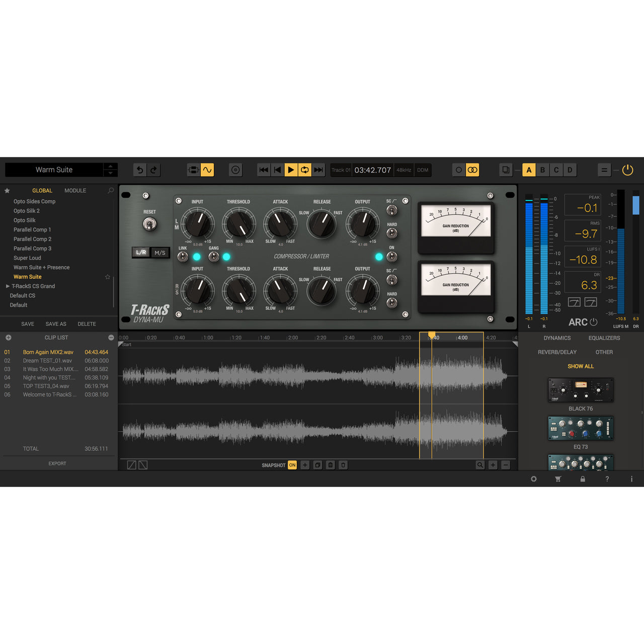
Task: Switch to M/S processing mode
Action: 160,252
